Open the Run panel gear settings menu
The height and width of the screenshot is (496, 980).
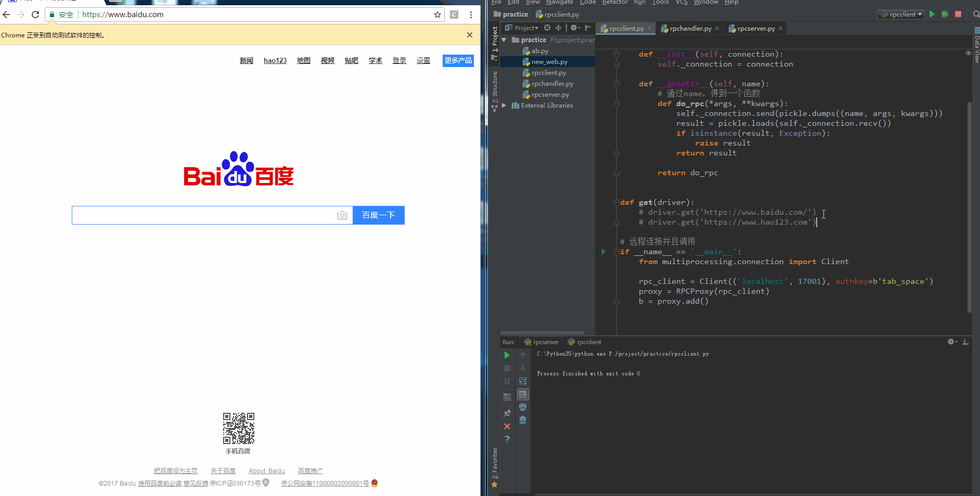click(x=952, y=342)
